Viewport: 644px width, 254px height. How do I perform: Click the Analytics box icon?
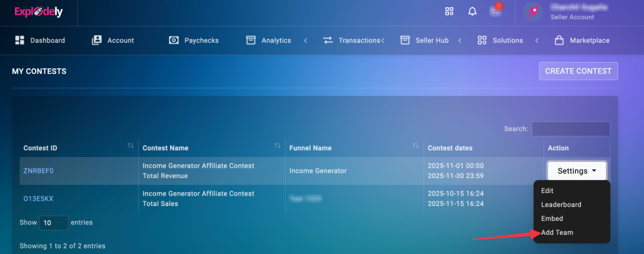(x=251, y=40)
